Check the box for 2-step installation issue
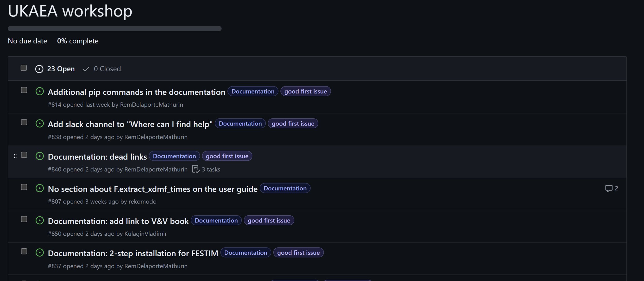The height and width of the screenshot is (281, 644). point(24,251)
